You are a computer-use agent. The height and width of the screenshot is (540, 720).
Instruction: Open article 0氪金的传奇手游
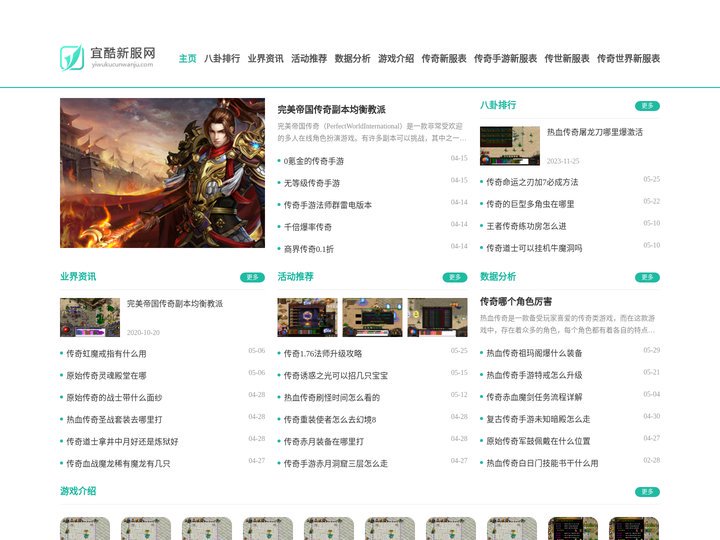314,161
